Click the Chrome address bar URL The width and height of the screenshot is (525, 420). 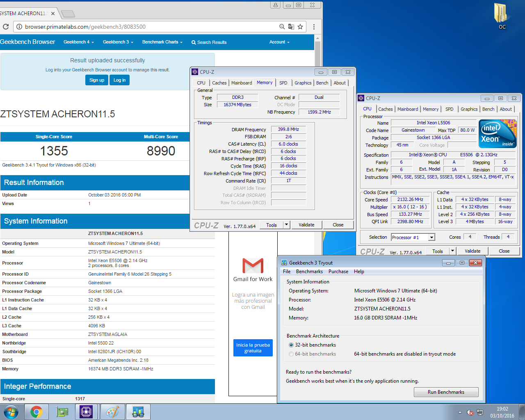tap(85, 27)
